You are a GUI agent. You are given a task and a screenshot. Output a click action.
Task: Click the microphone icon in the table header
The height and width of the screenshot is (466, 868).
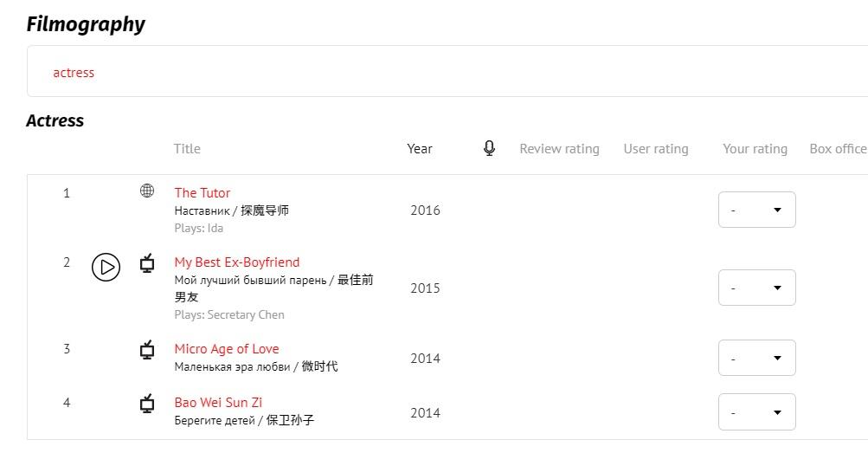(x=489, y=149)
